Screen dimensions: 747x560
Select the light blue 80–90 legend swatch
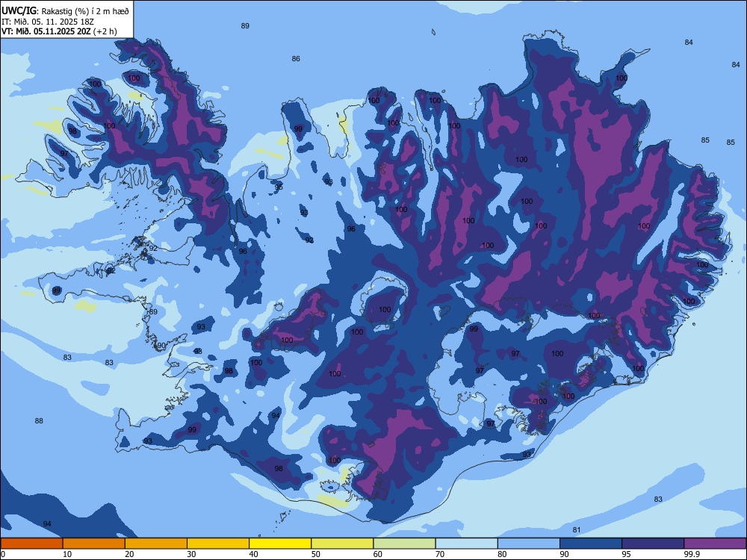click(x=529, y=544)
